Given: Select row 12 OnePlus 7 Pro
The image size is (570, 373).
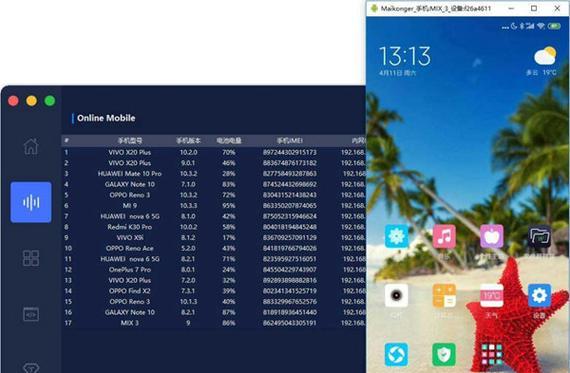Looking at the screenshot, I should pyautogui.click(x=214, y=269).
